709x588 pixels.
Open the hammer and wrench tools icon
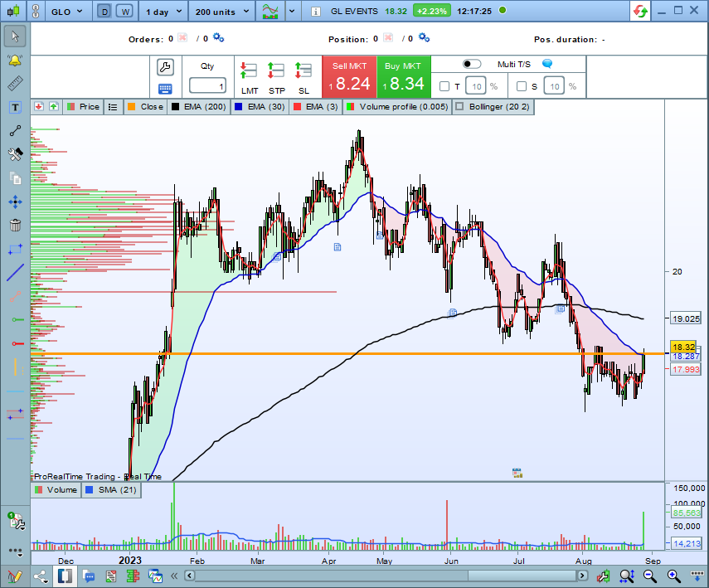(x=15, y=154)
